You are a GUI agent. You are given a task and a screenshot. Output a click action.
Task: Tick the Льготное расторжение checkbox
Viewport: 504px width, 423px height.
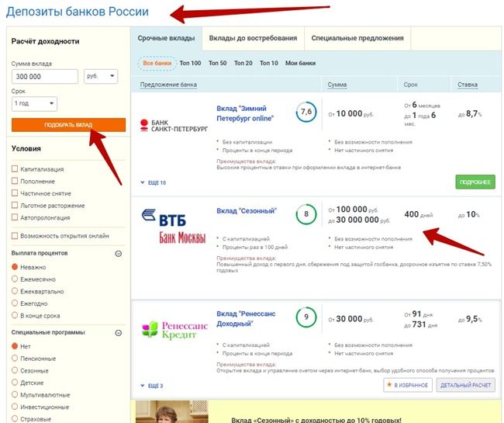point(15,205)
